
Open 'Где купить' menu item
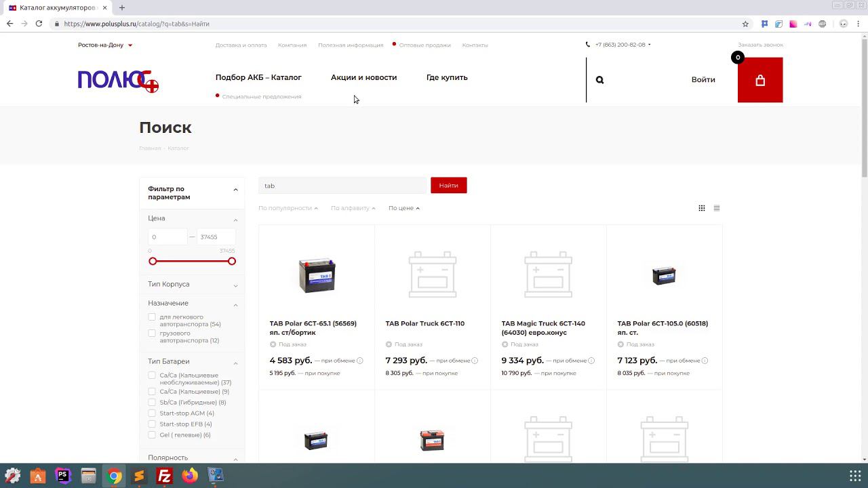point(447,77)
